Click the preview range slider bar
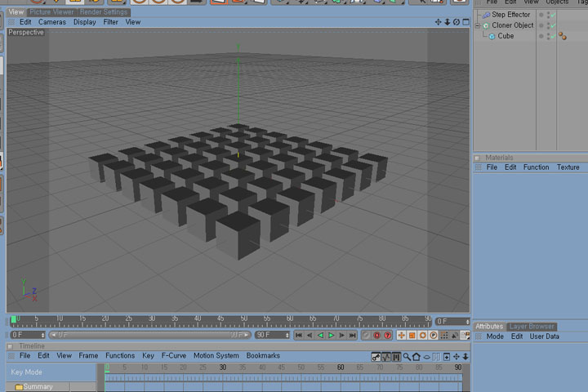This screenshot has width=588, height=392. point(149,335)
